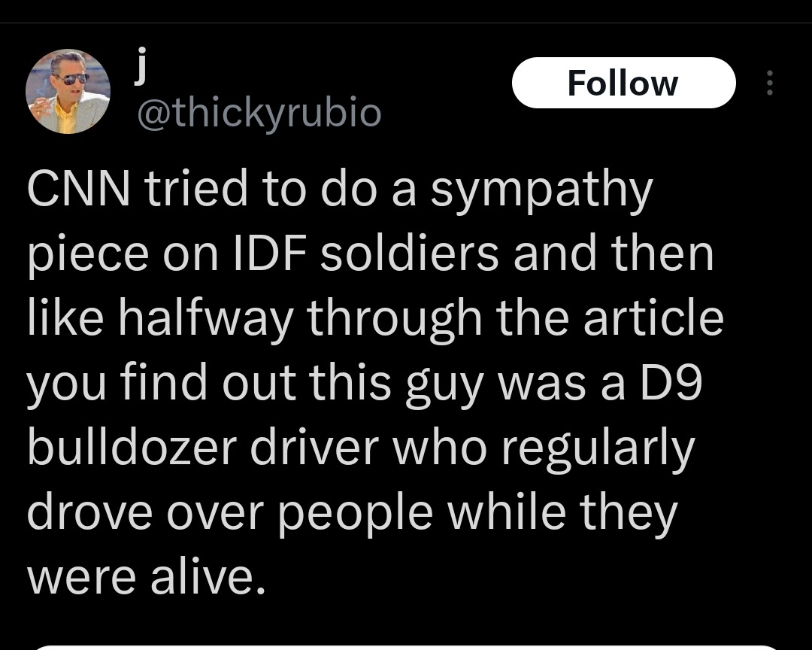Viewport: 812px width, 650px height.
Task: Click the word "through" in the tweet
Action: [395, 321]
